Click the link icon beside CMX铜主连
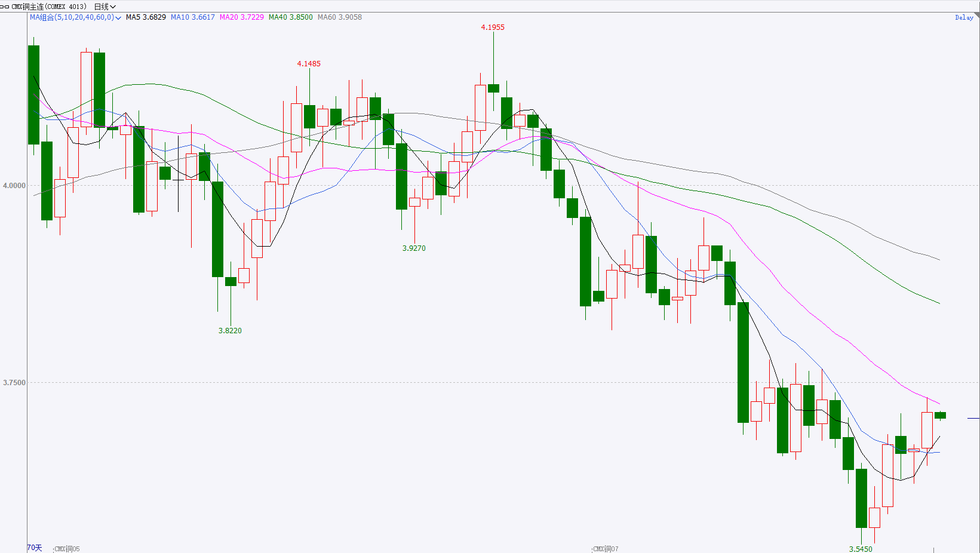 click(5, 7)
